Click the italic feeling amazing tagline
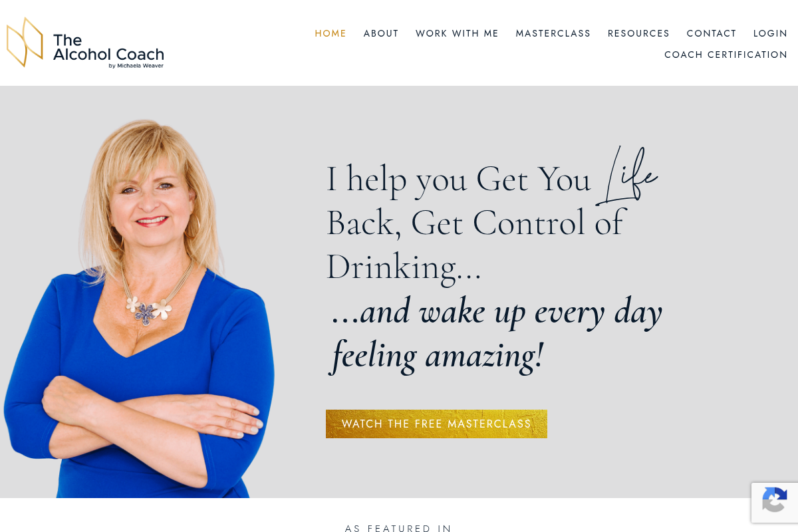This screenshot has width=798, height=532. (x=497, y=332)
